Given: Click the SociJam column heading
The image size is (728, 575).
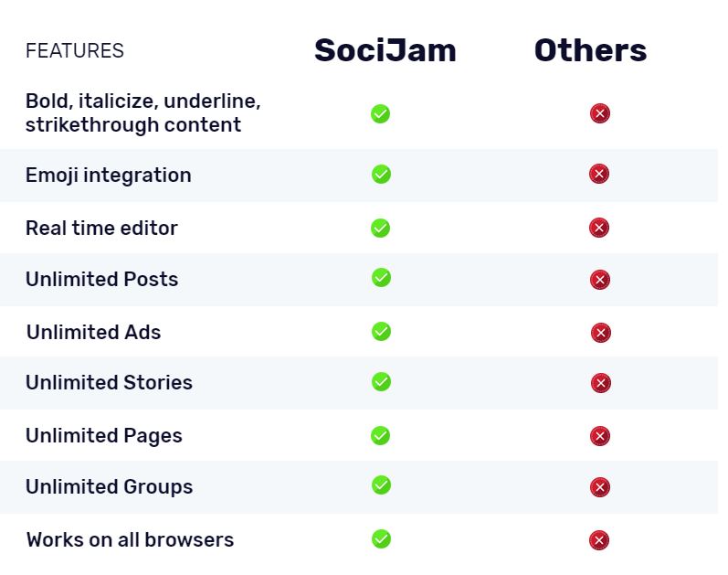Looking at the screenshot, I should [x=385, y=50].
